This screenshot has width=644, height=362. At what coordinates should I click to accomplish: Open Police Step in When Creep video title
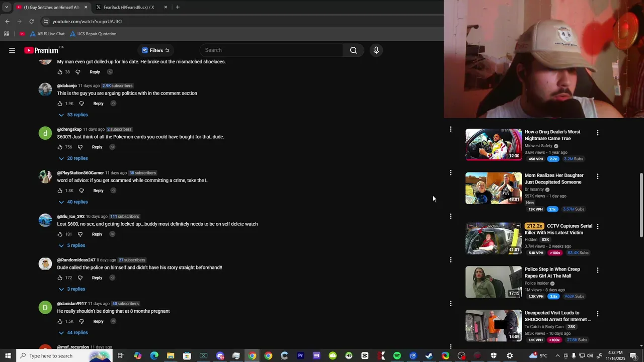click(x=552, y=273)
